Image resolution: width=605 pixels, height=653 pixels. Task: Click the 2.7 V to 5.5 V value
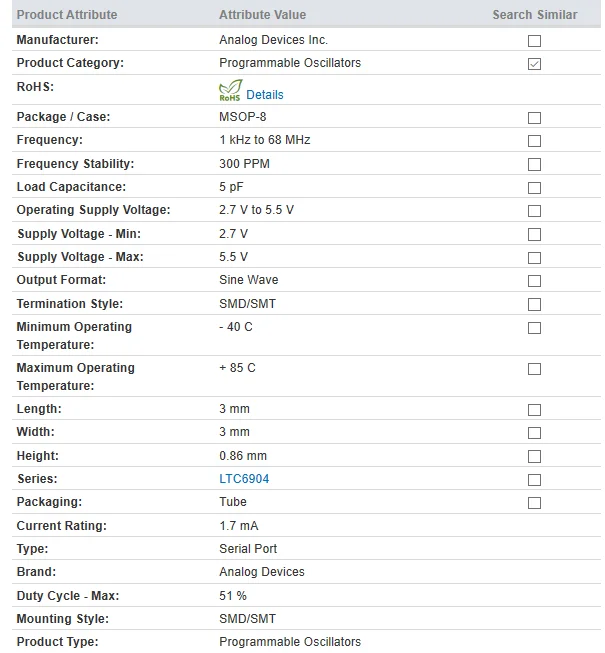[x=256, y=209]
